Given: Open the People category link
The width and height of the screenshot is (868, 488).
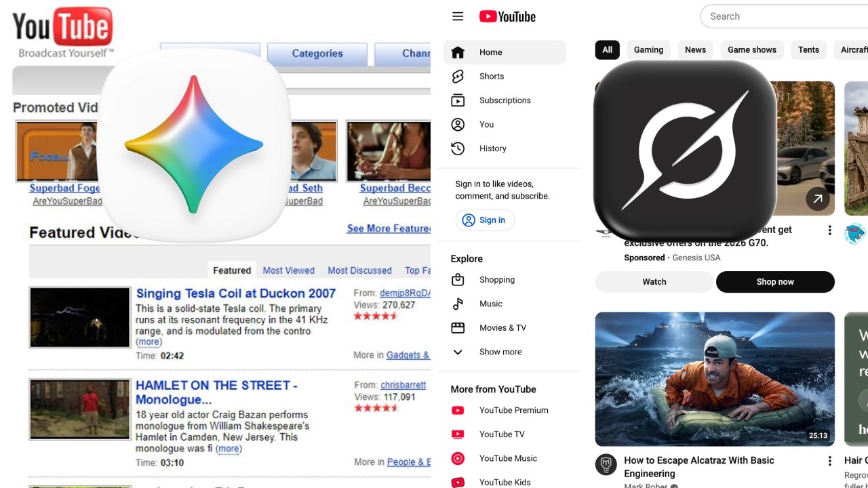Looking at the screenshot, I should (x=409, y=462).
